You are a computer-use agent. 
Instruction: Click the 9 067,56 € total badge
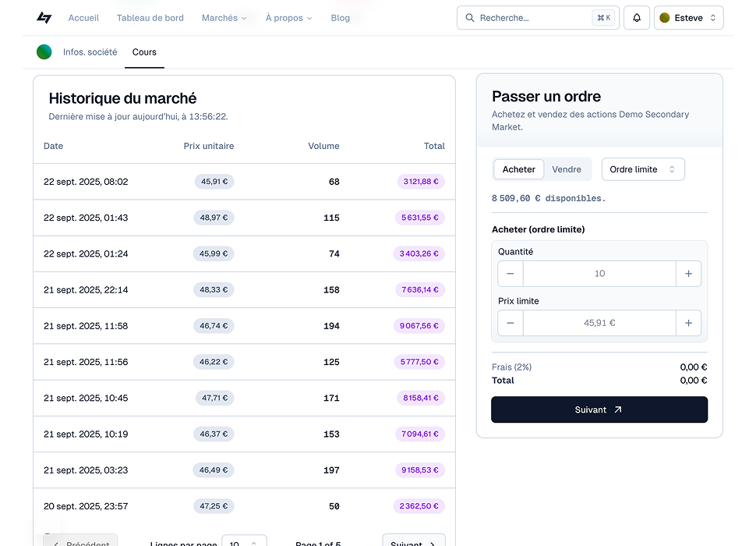[419, 326]
